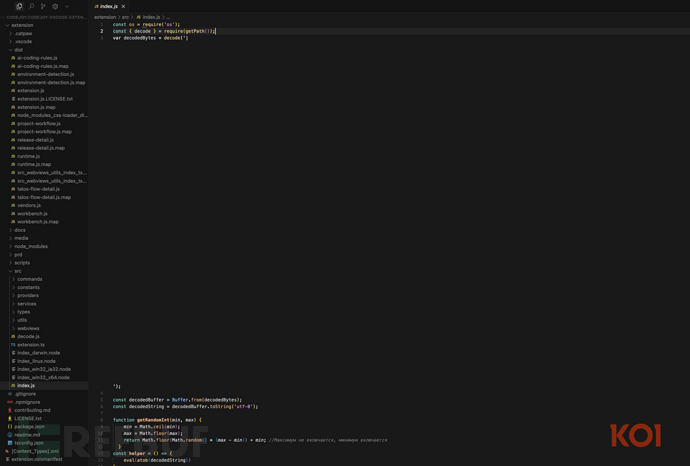Image resolution: width=690 pixels, height=466 pixels.
Task: Expand the node_modules folder
Action: click(x=31, y=246)
